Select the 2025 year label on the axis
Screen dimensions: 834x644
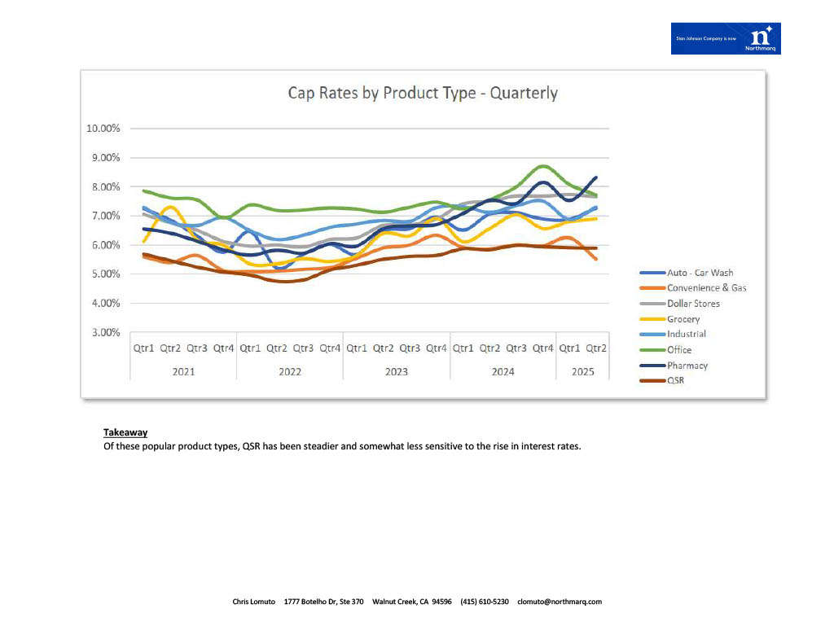[x=582, y=372]
